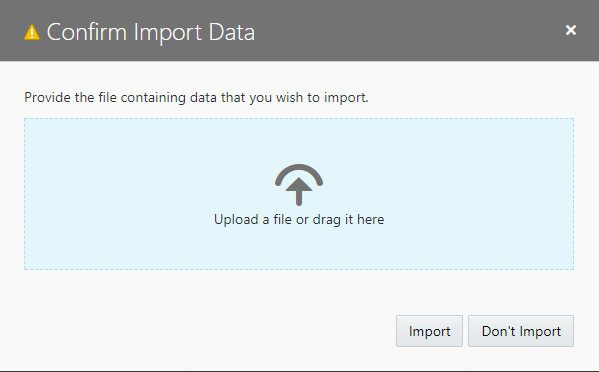The height and width of the screenshot is (372, 599).
Task: Click the Don't Import button
Action: tap(521, 331)
